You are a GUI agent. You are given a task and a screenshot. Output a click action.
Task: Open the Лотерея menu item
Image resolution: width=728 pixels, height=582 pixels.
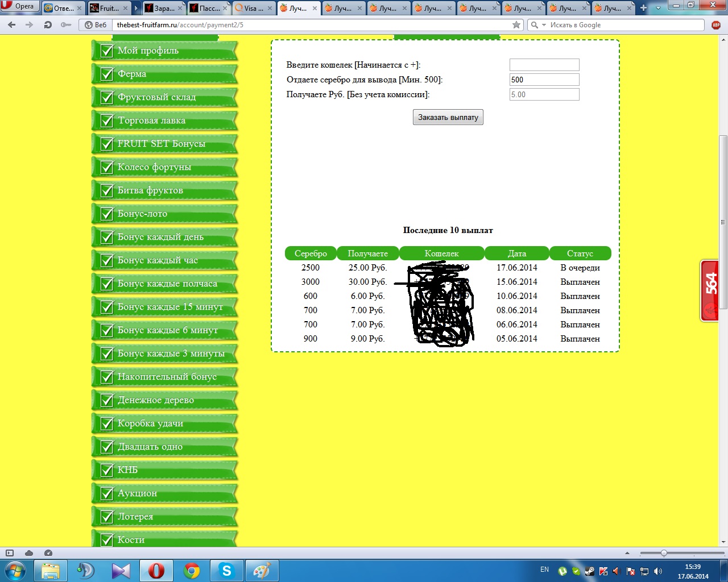pos(164,517)
